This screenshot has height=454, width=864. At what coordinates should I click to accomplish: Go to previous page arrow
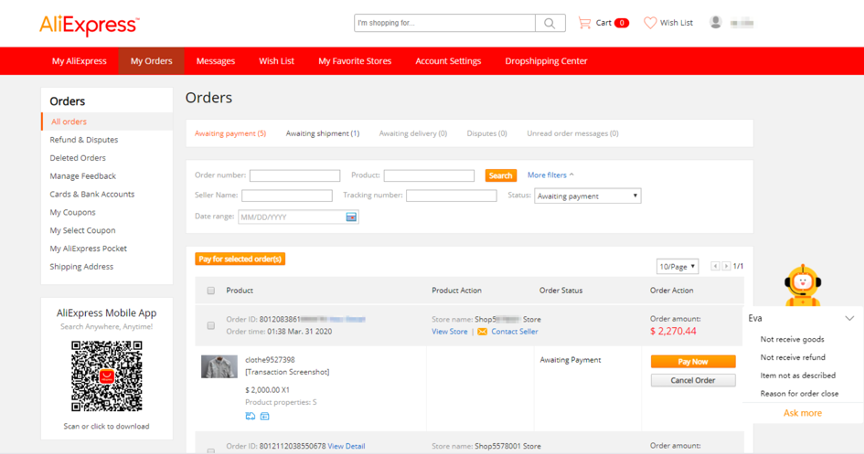715,266
